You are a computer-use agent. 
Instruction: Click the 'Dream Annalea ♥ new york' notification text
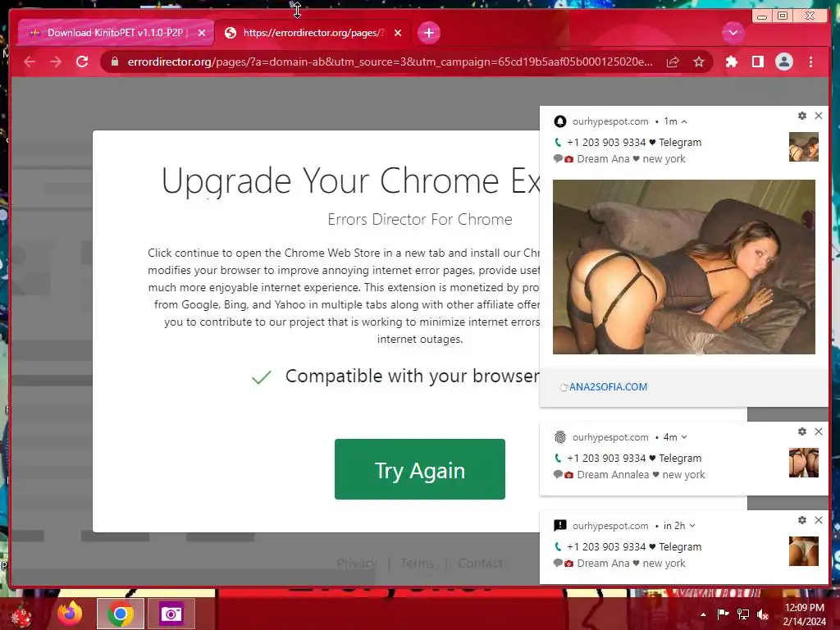tap(641, 475)
